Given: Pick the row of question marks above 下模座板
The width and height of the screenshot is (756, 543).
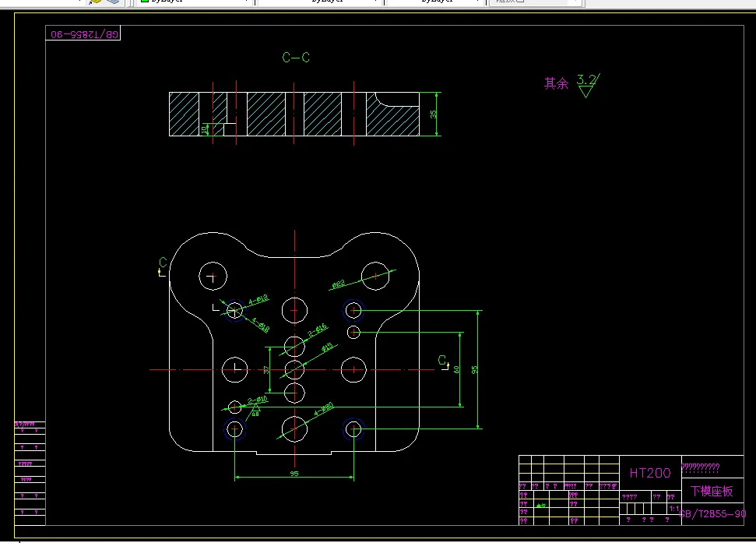Looking at the screenshot, I should (x=700, y=467).
